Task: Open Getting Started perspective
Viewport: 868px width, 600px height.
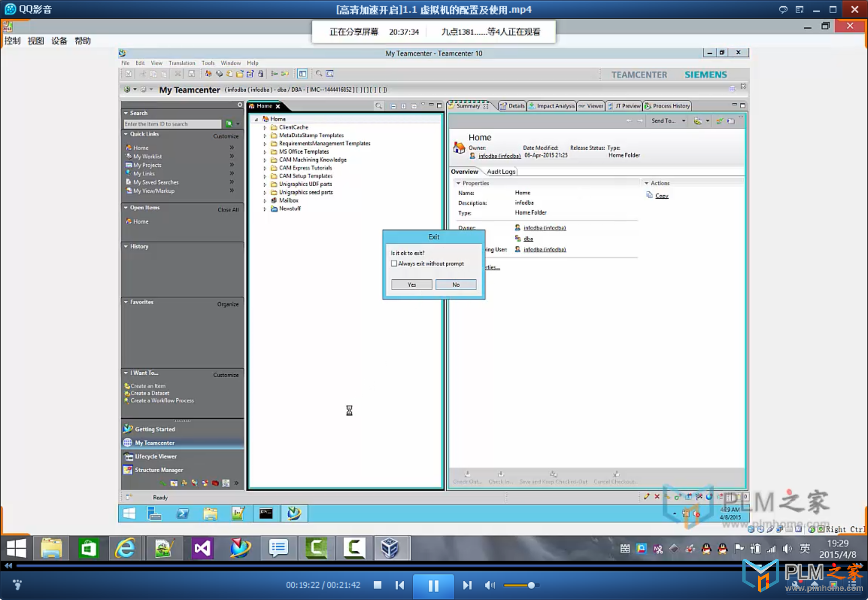Action: coord(154,429)
